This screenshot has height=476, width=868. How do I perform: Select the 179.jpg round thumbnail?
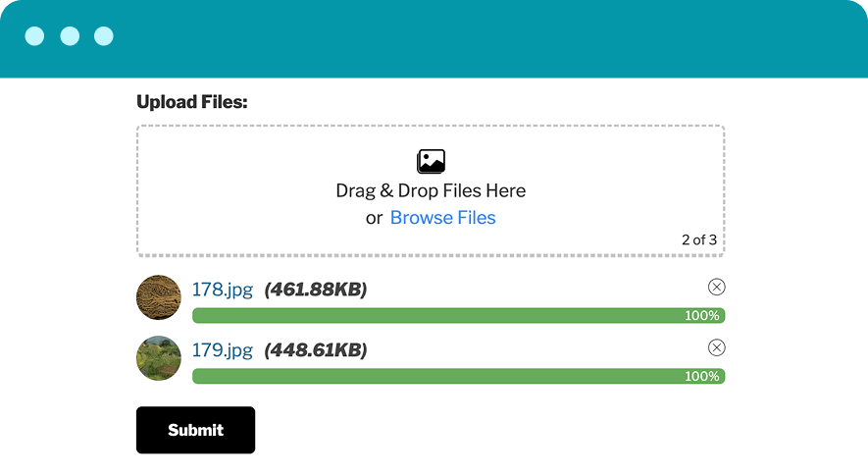point(159,358)
